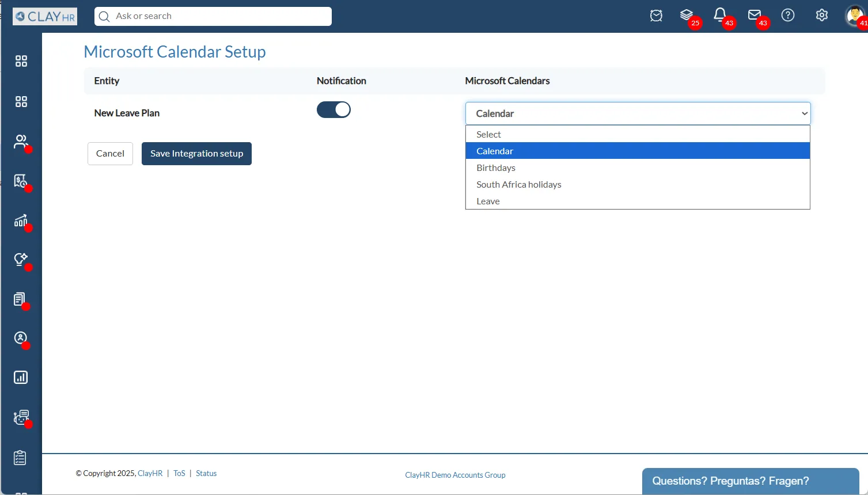Open the growth bar chart arrow icon
The height and width of the screenshot is (495, 868).
click(x=21, y=220)
